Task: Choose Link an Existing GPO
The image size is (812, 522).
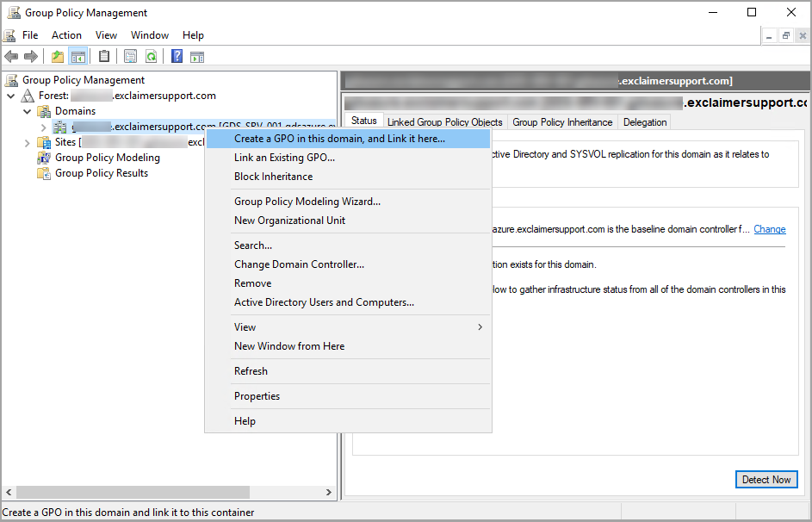Action: pyautogui.click(x=284, y=158)
